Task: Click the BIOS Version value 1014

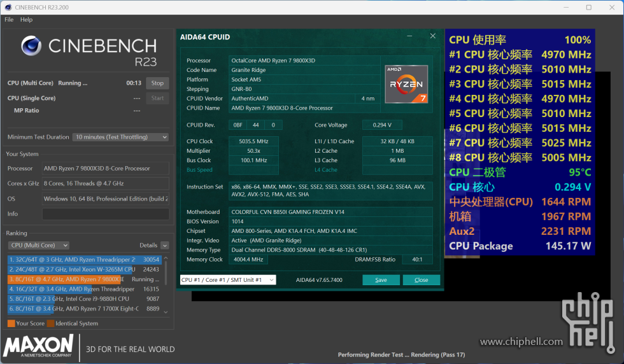Action: (330, 221)
